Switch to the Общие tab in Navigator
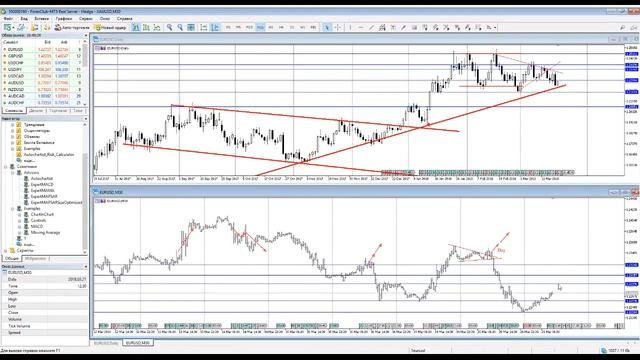The image size is (640, 360). click(12, 258)
